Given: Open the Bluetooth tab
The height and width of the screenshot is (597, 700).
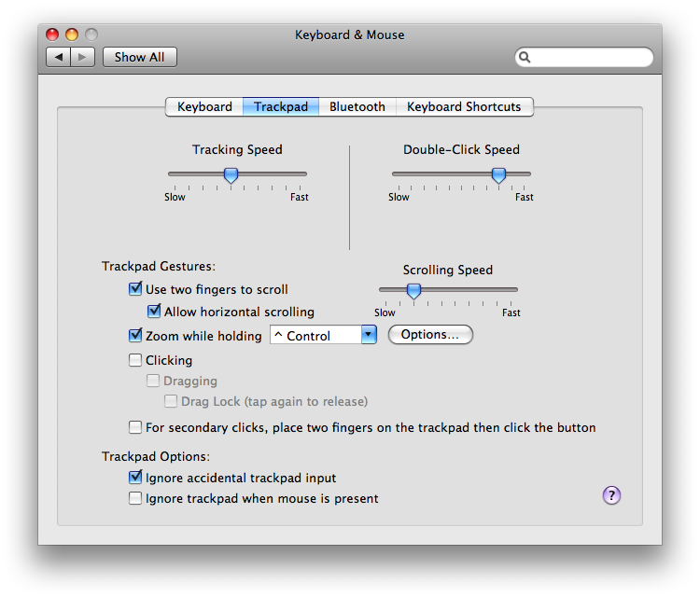Looking at the screenshot, I should coord(357,107).
